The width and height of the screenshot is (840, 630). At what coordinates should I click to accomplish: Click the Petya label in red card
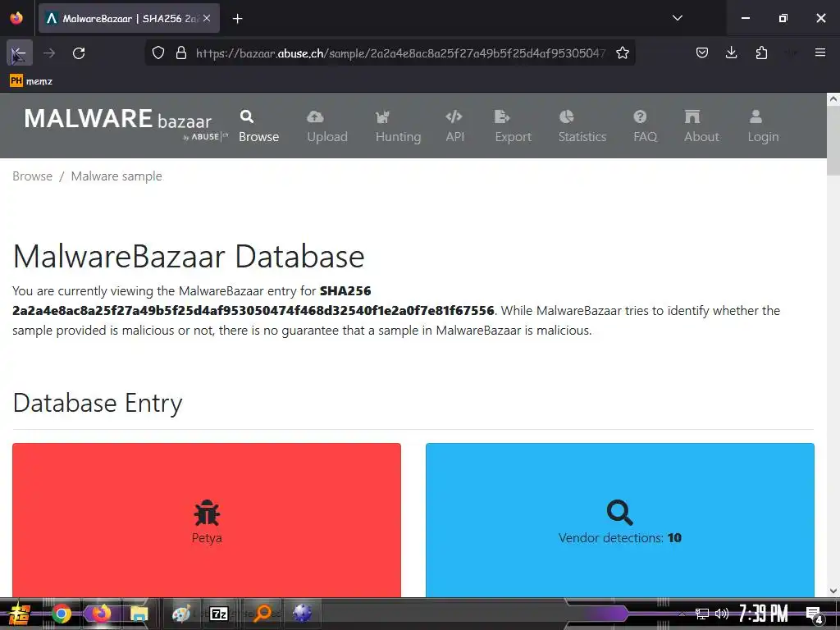pyautogui.click(x=207, y=538)
